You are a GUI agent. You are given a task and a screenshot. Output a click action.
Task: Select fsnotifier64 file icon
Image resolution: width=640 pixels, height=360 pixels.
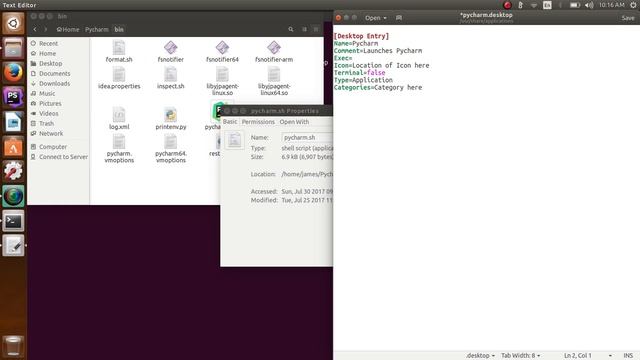coord(222,48)
